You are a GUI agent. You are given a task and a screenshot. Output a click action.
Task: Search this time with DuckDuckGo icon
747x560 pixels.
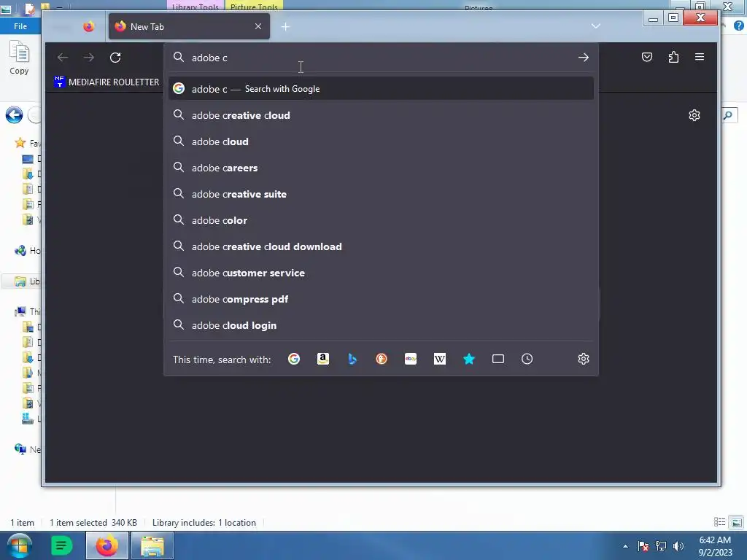point(382,359)
